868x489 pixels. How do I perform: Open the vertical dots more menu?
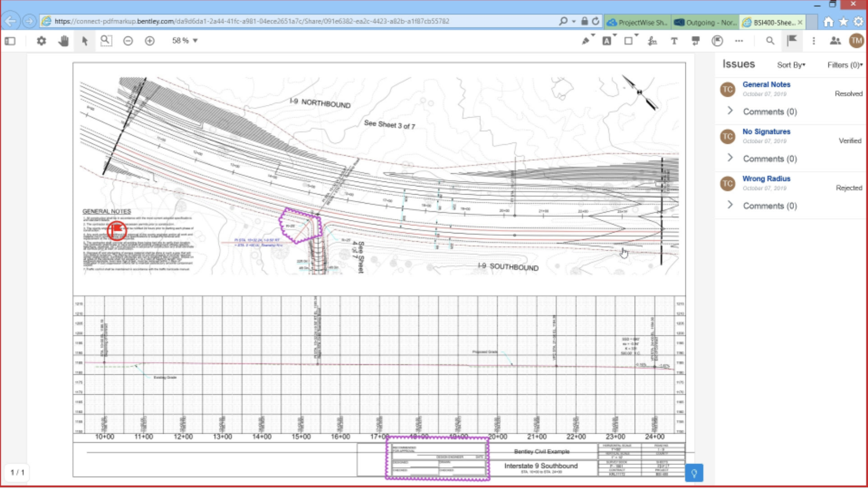click(813, 41)
